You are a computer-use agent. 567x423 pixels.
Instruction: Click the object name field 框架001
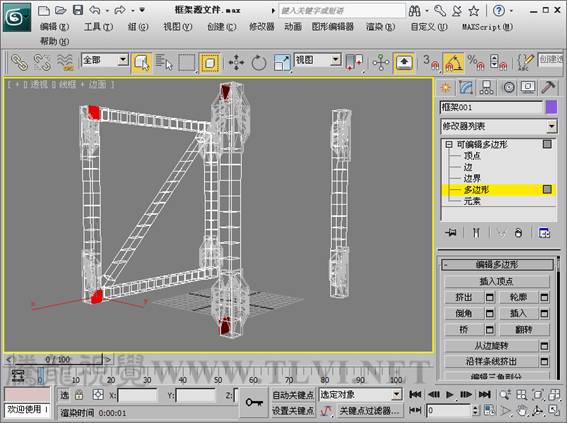491,107
